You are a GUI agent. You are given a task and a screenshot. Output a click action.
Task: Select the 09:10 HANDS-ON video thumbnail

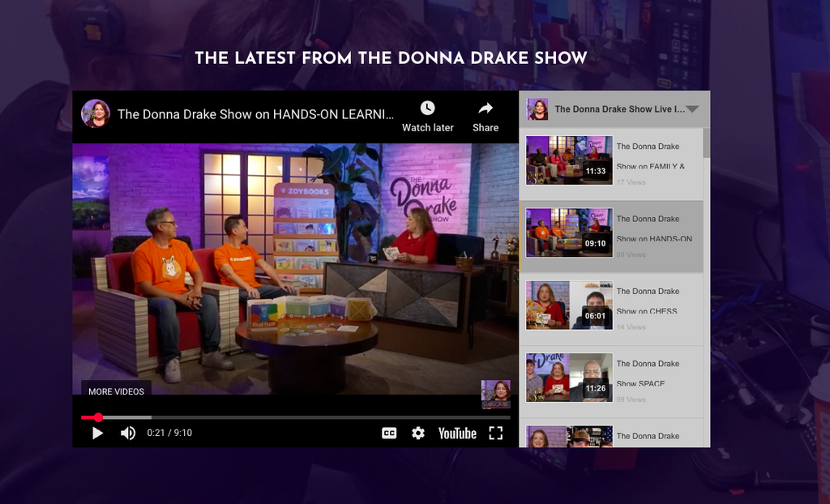tap(569, 233)
